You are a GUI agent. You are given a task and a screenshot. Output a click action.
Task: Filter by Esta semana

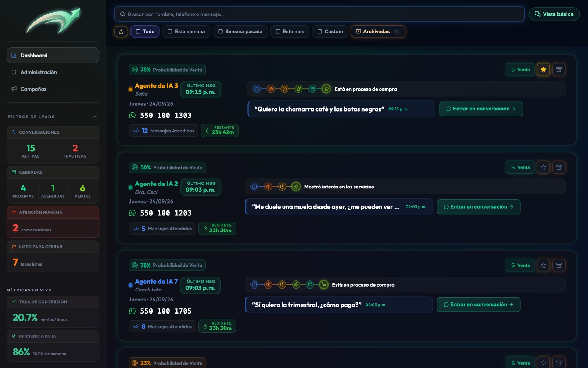click(186, 32)
